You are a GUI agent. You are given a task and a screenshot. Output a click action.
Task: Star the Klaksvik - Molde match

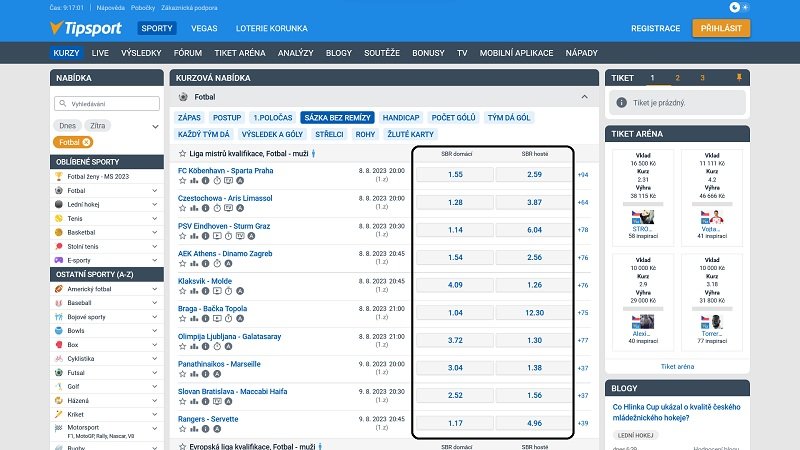182,291
